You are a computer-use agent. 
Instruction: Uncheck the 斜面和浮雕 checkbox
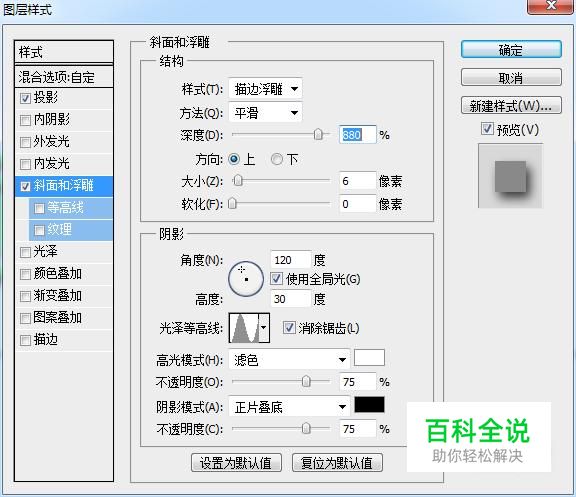[25, 186]
